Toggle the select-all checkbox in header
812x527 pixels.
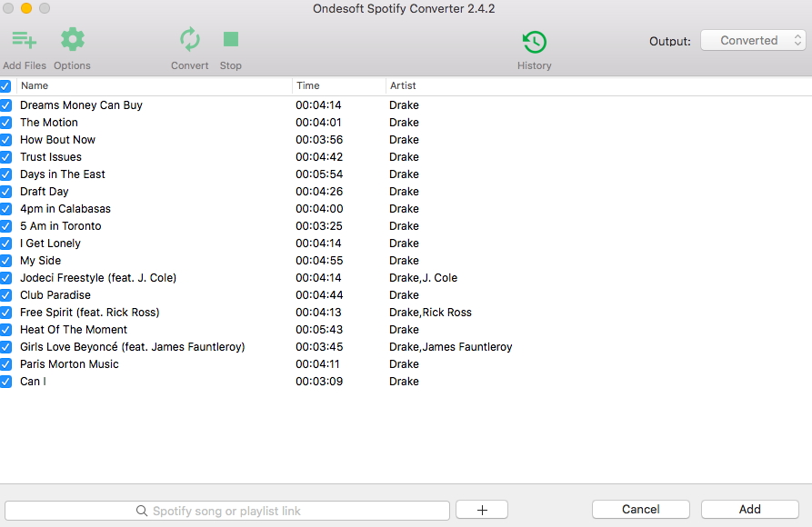coord(5,86)
